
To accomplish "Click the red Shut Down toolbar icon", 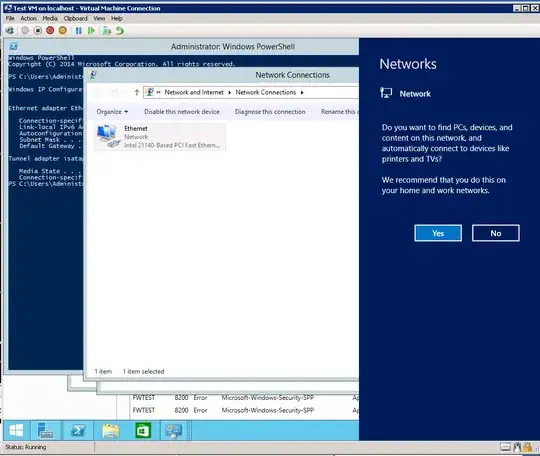I will 50,31.
